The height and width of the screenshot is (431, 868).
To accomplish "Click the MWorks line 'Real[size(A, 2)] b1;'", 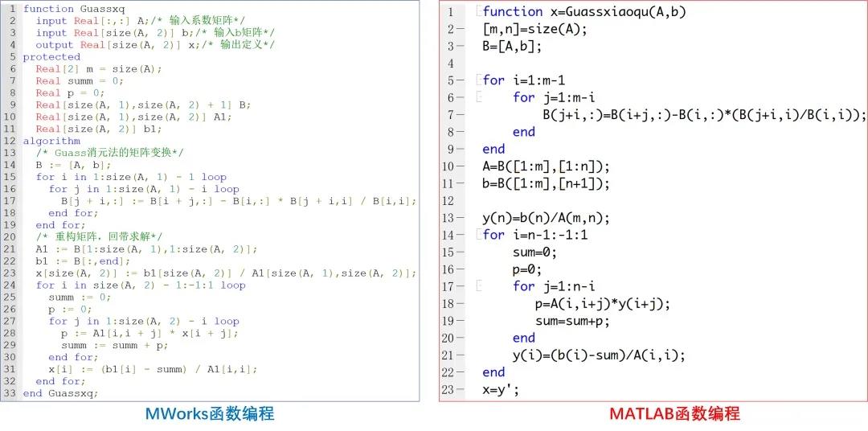I will [99, 129].
